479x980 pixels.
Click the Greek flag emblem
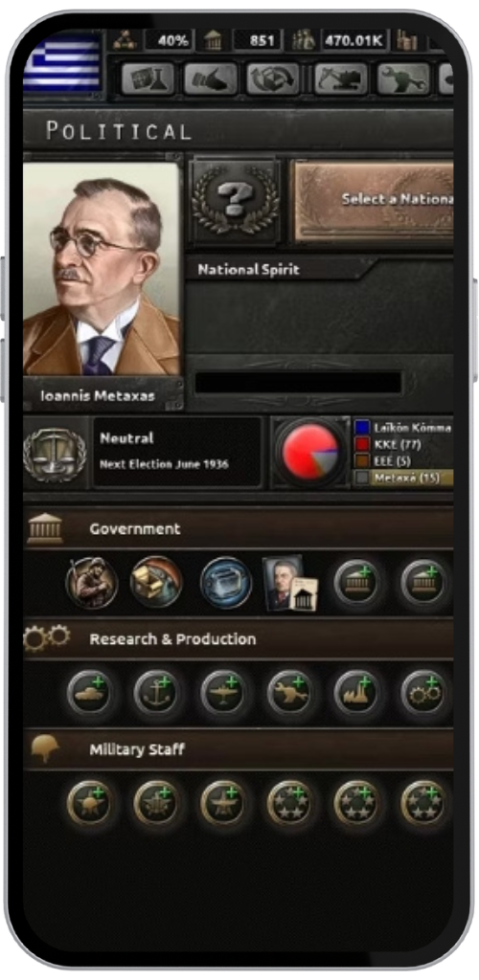[x=62, y=61]
